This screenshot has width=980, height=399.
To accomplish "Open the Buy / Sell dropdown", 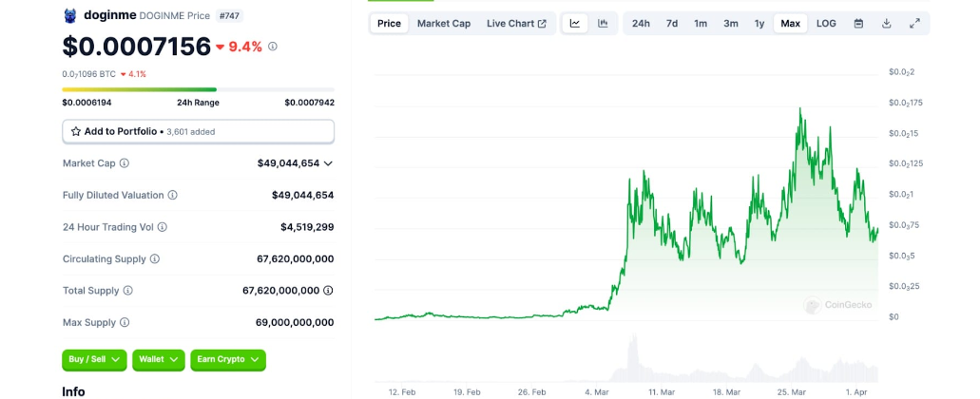I will point(95,359).
